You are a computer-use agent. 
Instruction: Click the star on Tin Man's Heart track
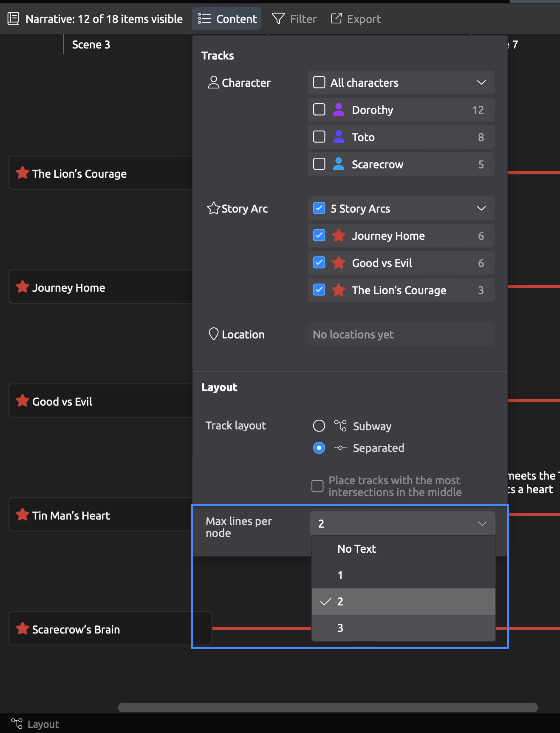(22, 515)
